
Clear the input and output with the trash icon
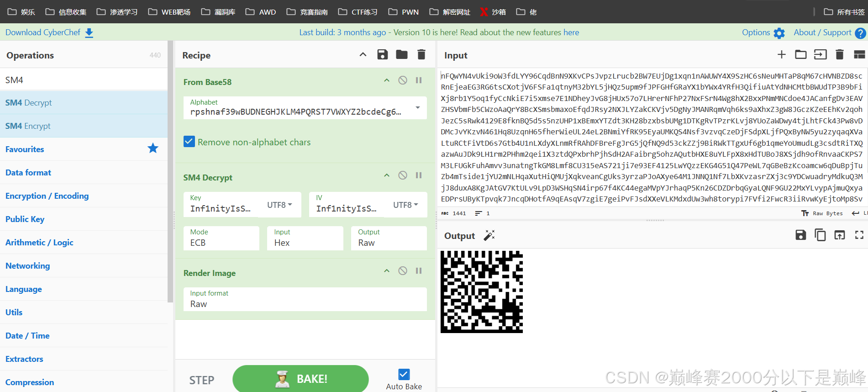(840, 55)
